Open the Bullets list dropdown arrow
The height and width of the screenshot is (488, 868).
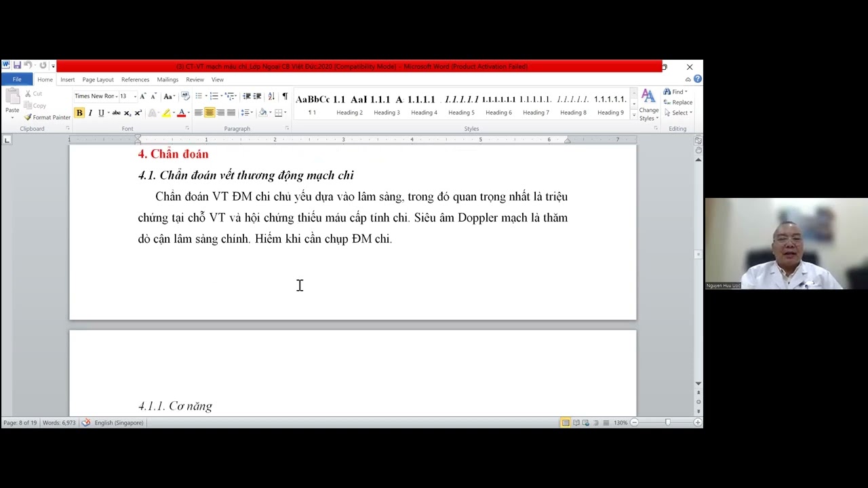click(205, 96)
